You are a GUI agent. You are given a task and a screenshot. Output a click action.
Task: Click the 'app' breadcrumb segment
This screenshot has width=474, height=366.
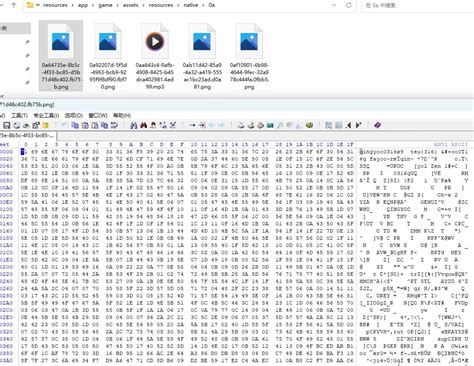pyautogui.click(x=83, y=5)
